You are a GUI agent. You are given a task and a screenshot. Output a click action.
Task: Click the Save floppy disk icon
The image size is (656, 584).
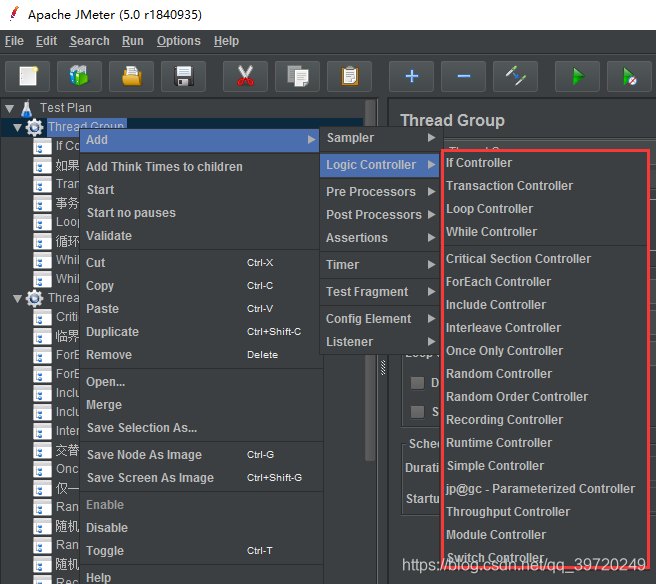pos(183,76)
